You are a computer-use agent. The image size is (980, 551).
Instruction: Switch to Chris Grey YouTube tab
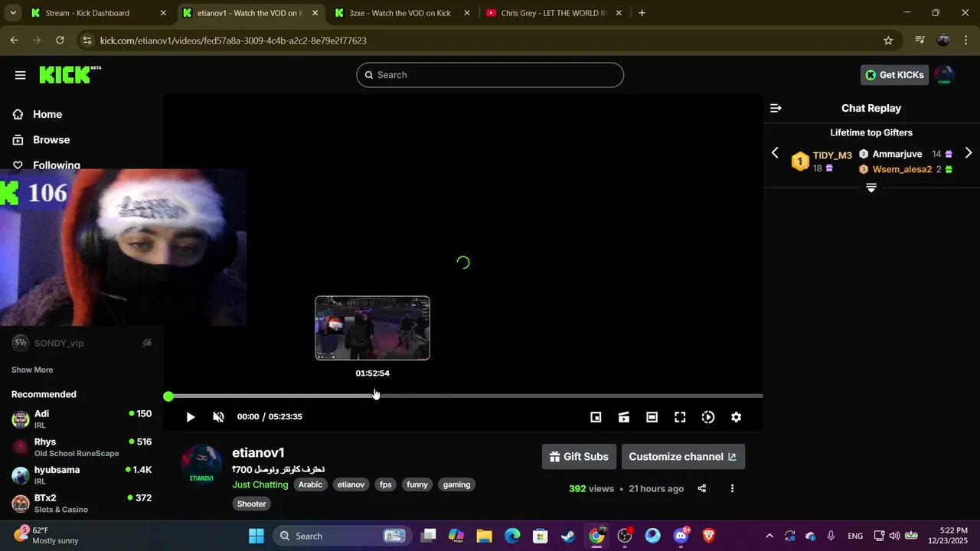[553, 13]
